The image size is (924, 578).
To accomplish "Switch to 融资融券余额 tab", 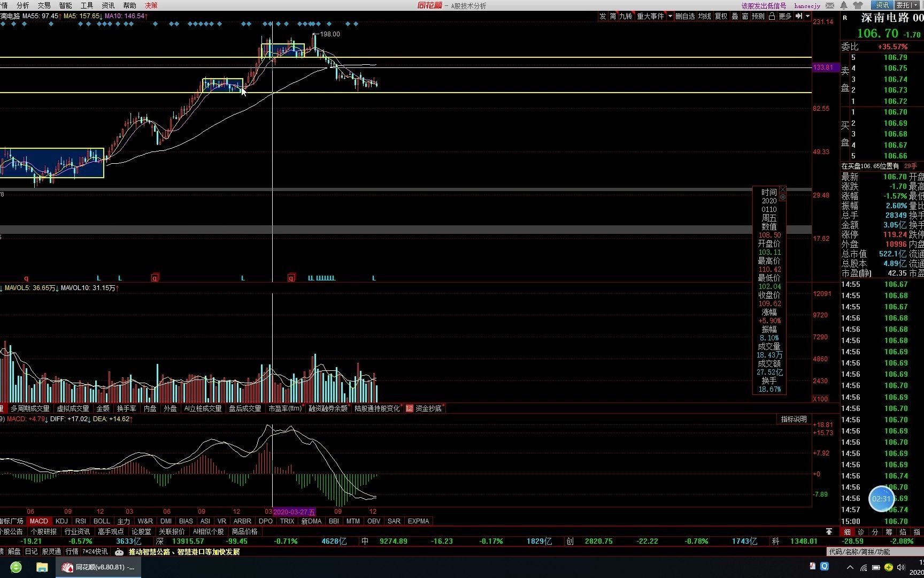I will [x=328, y=408].
